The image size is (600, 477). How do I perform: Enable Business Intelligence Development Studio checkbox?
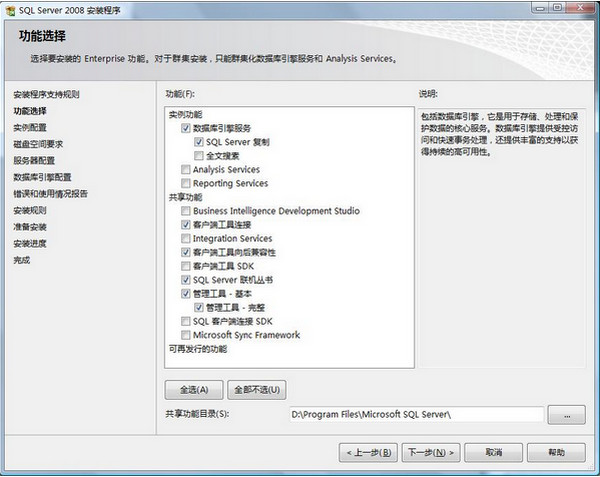point(186,211)
